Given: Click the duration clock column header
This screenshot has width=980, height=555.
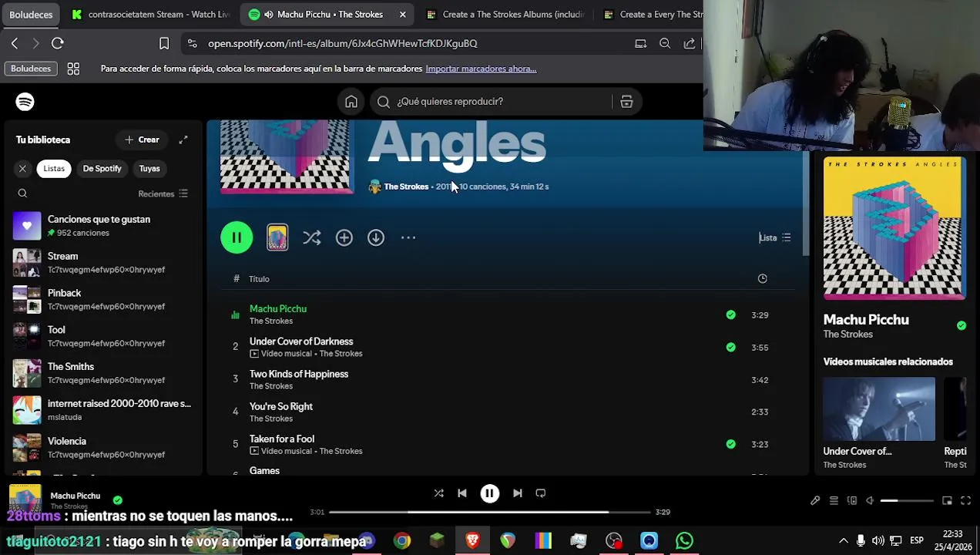Looking at the screenshot, I should click(762, 278).
